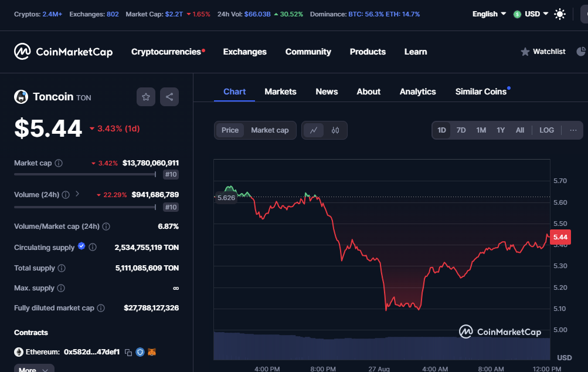This screenshot has width=588, height=372.
Task: Open info icon beside Market cap
Action: pos(59,163)
